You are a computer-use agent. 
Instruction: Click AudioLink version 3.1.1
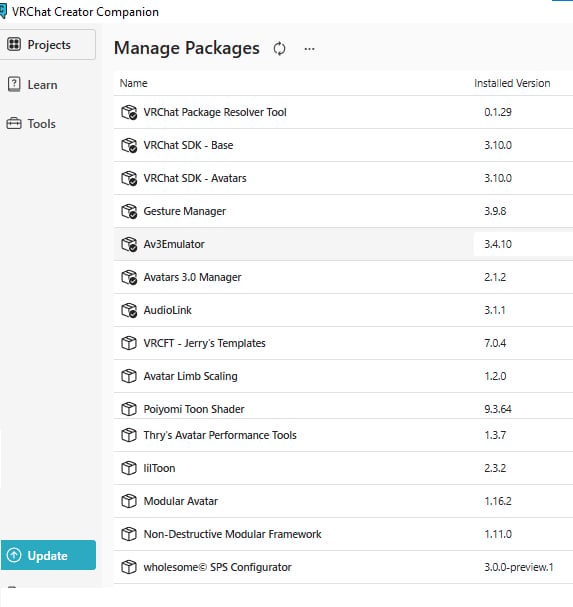[x=494, y=310]
